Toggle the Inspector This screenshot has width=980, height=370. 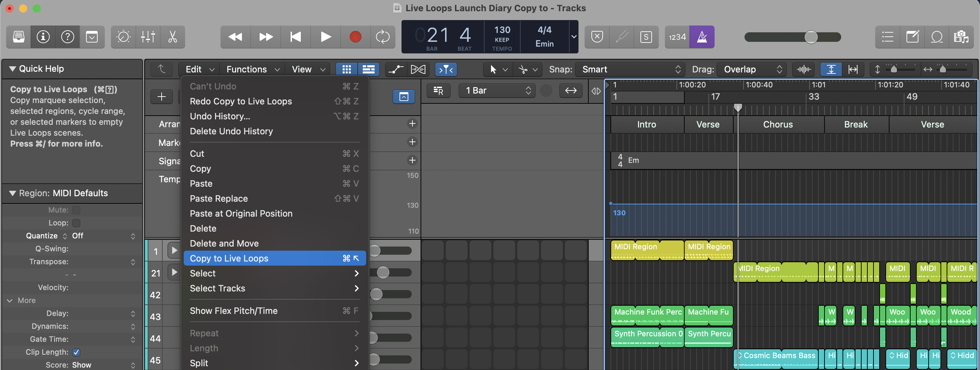[x=43, y=37]
